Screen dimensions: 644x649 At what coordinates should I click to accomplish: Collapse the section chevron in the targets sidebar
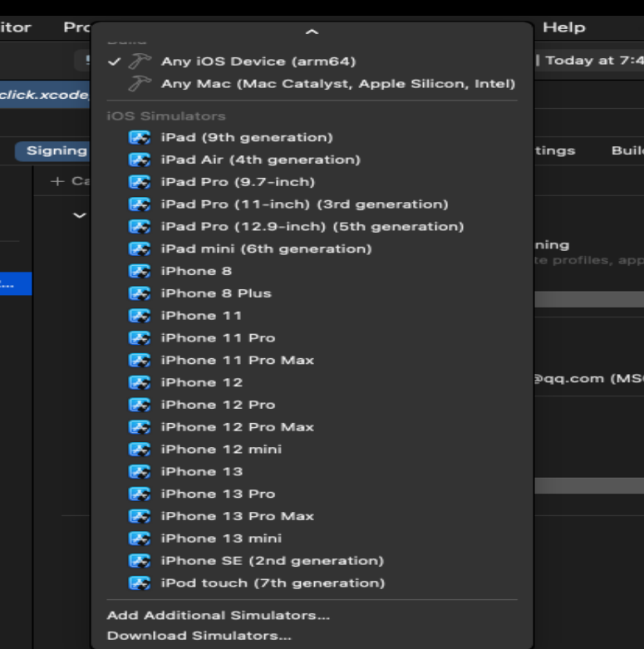[80, 215]
